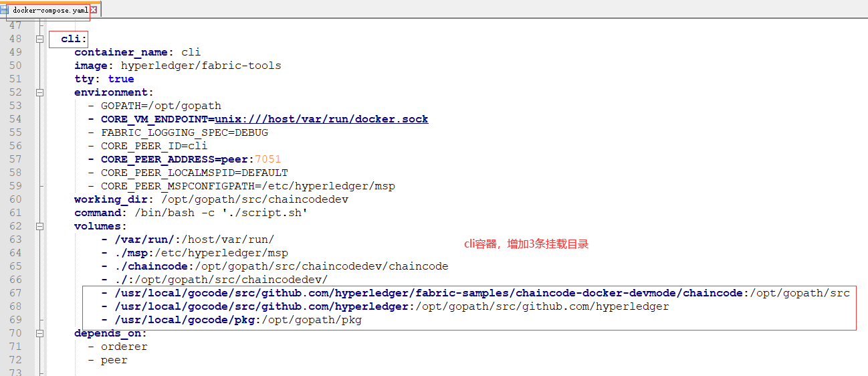The image size is (868, 376).
Task: Click the chaincode-docker-devmode volume line
Action: point(475,293)
